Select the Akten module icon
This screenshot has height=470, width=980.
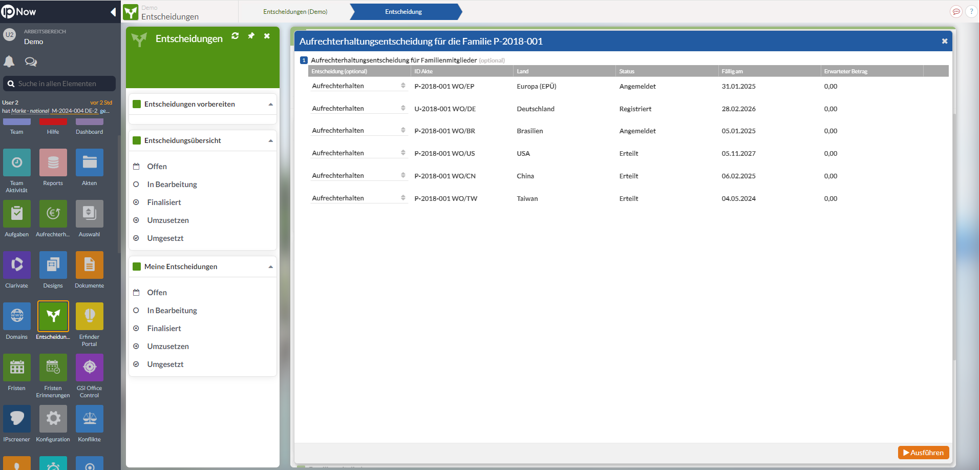tap(89, 163)
